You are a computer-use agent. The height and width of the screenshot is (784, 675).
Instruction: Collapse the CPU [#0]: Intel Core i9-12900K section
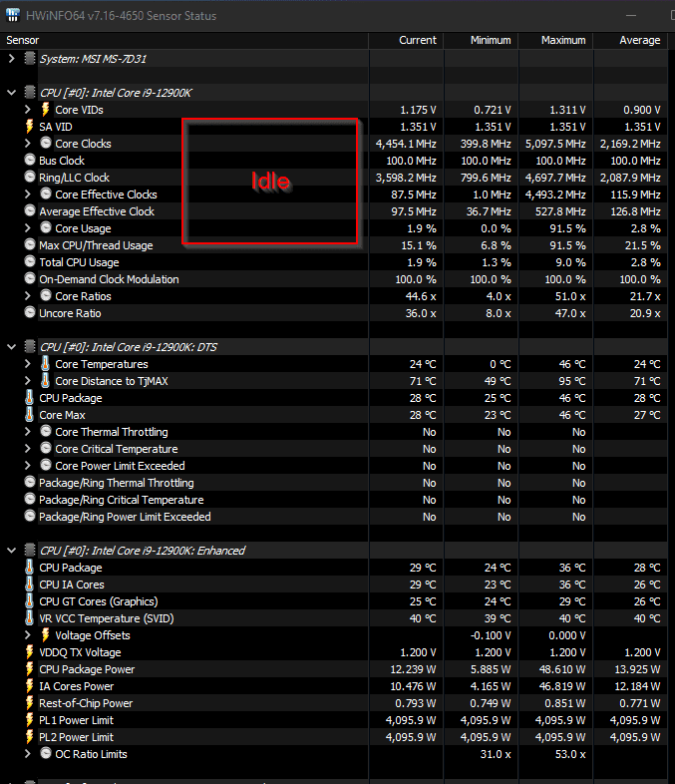point(12,93)
